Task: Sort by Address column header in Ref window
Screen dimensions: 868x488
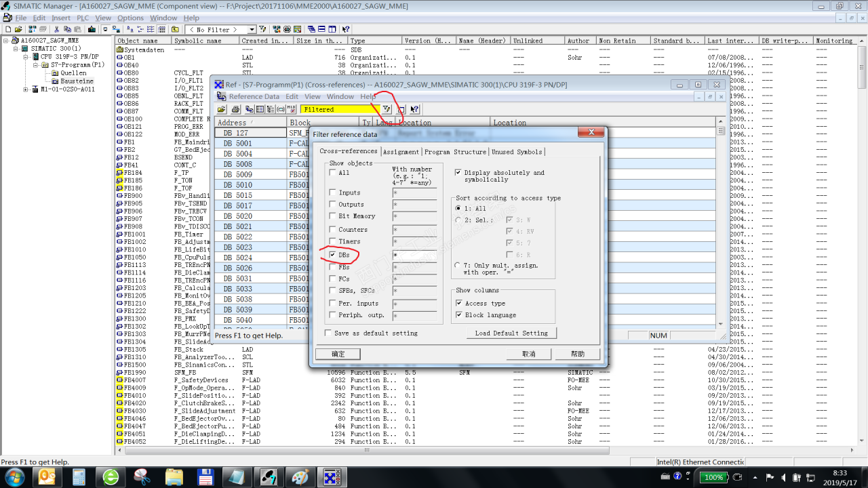Action: 250,123
